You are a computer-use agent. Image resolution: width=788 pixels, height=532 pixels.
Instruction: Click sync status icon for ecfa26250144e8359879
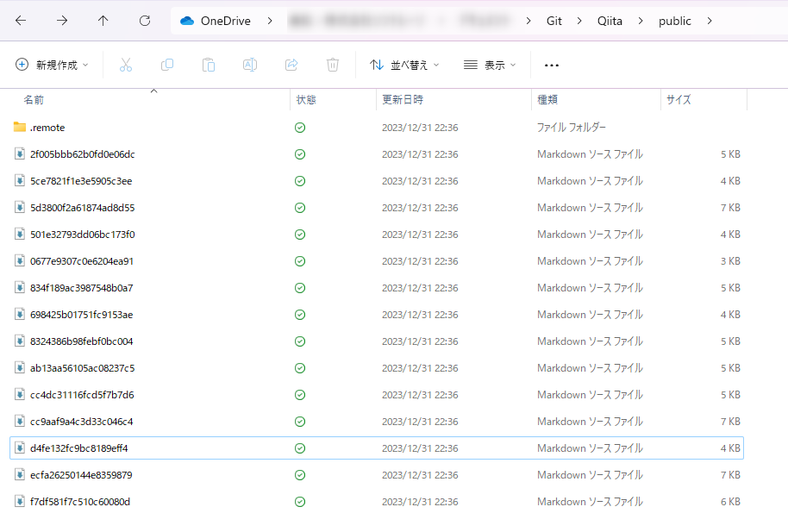click(300, 475)
